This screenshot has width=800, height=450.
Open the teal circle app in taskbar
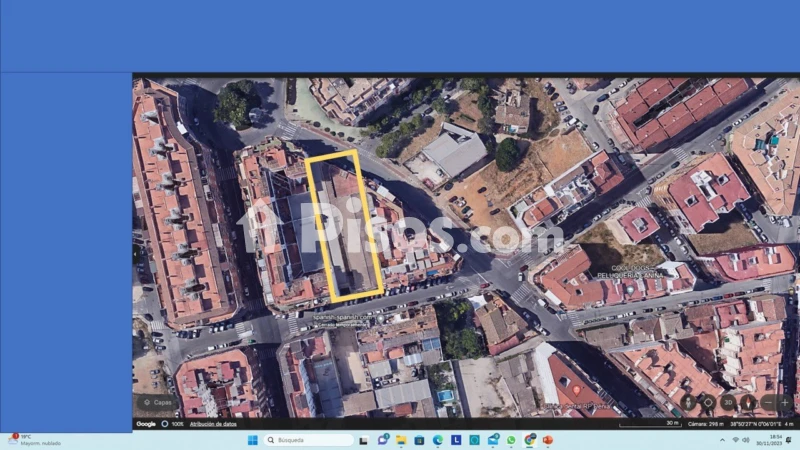click(x=474, y=440)
